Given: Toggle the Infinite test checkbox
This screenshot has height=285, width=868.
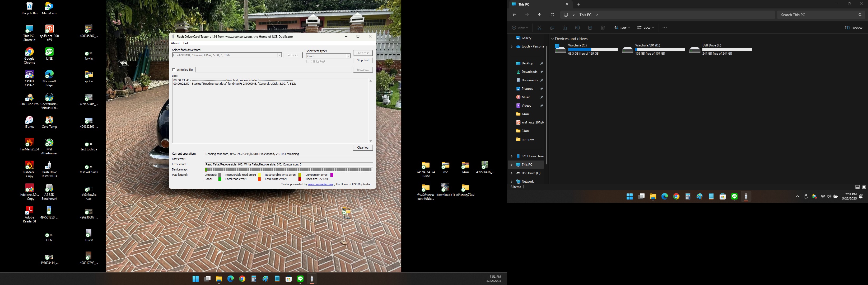Looking at the screenshot, I should tap(308, 61).
